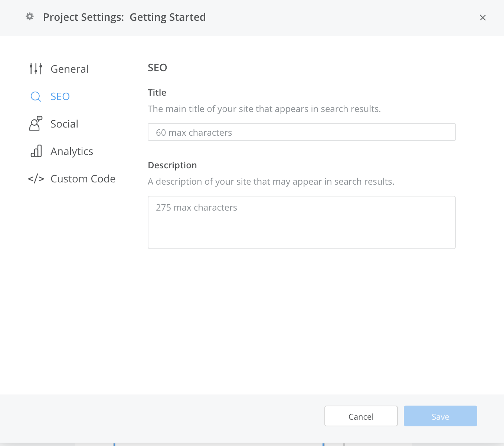Go to the Analytics settings tab
The image size is (504, 446).
click(x=72, y=151)
